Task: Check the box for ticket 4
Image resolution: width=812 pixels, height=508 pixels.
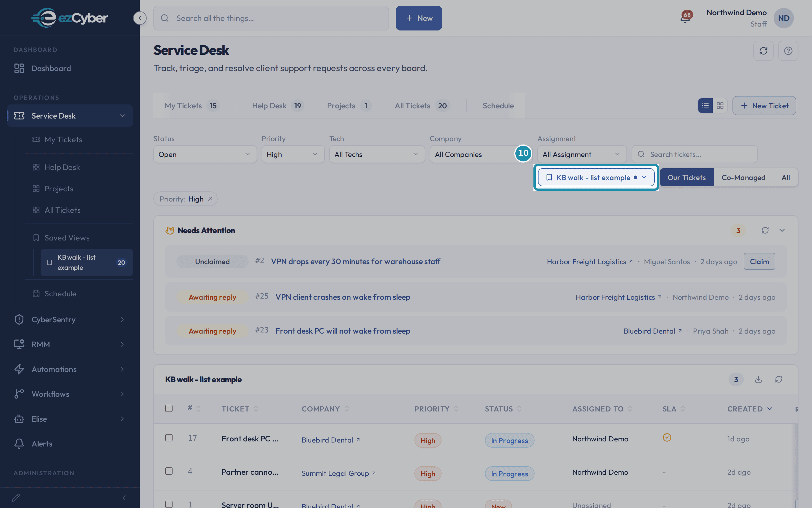Action: pos(169,471)
